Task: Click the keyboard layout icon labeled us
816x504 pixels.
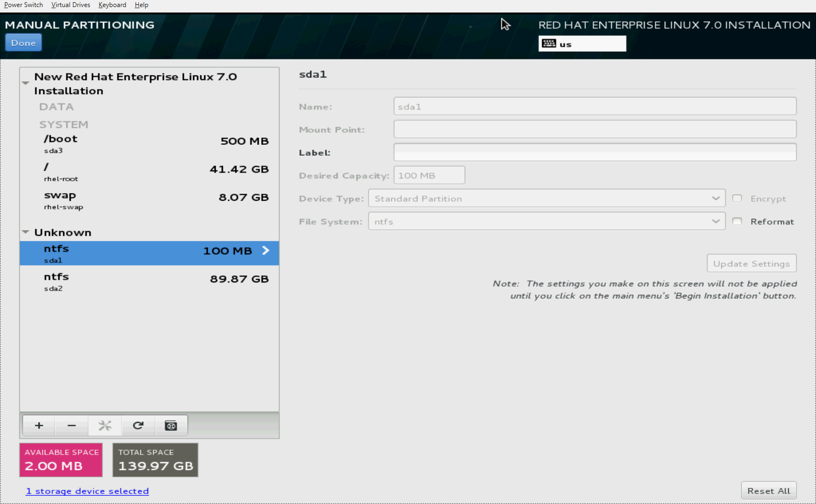Action: point(549,44)
